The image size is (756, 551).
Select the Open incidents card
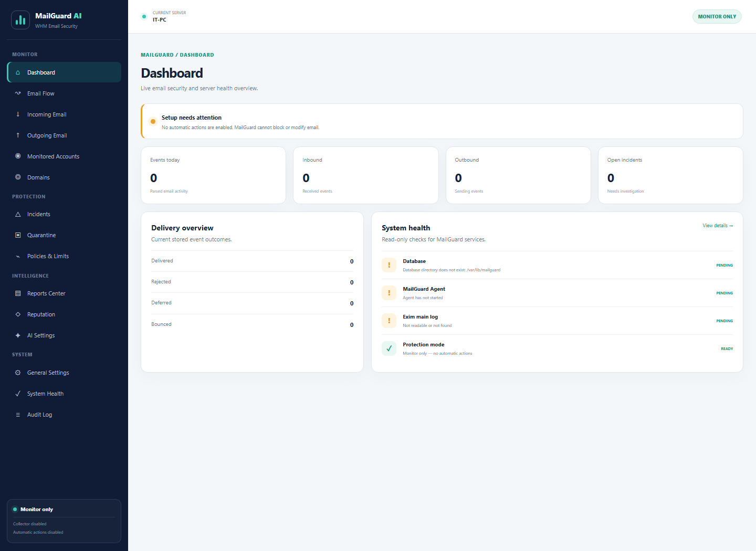tap(670, 175)
